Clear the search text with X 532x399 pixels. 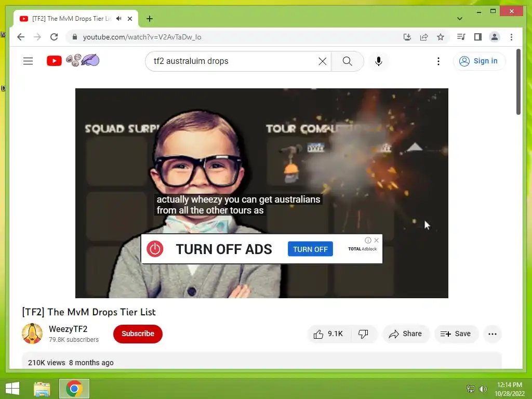tap(322, 61)
